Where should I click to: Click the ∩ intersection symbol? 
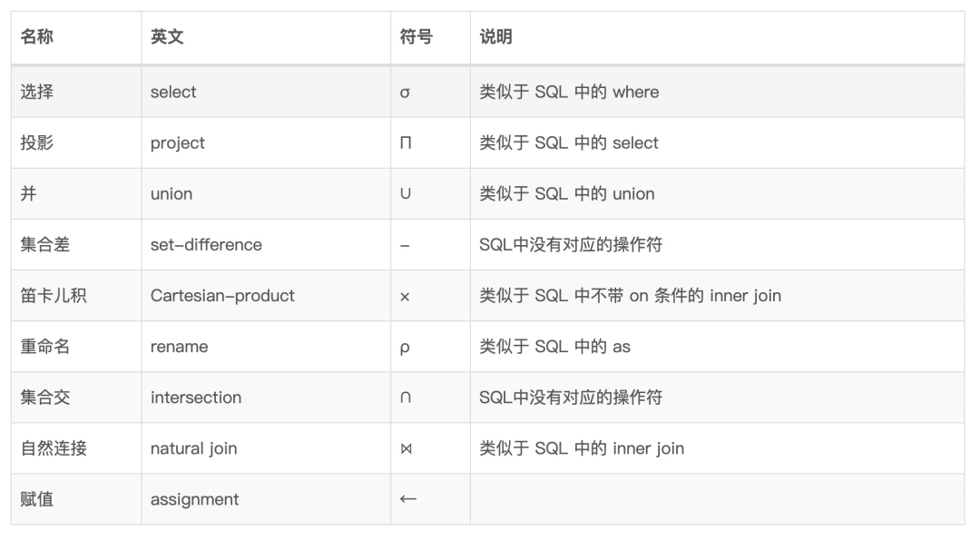[x=405, y=398]
